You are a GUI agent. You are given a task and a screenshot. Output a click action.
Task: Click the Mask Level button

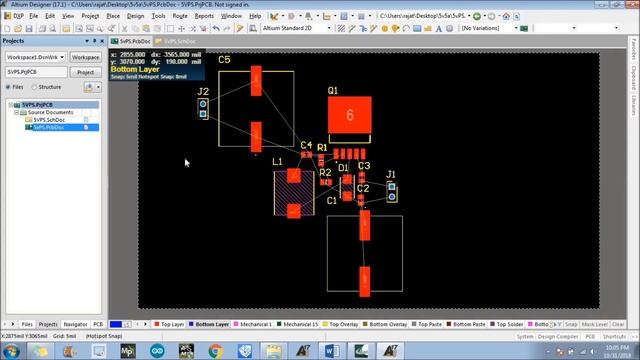[x=594, y=324]
